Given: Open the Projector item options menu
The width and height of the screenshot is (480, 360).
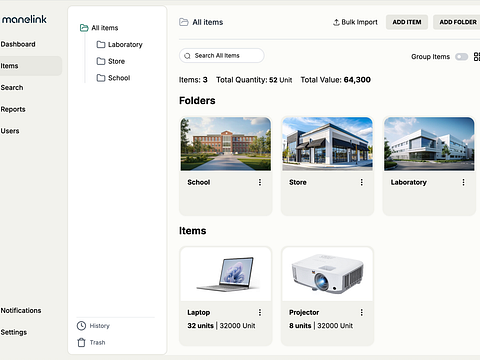Looking at the screenshot, I should click(362, 312).
